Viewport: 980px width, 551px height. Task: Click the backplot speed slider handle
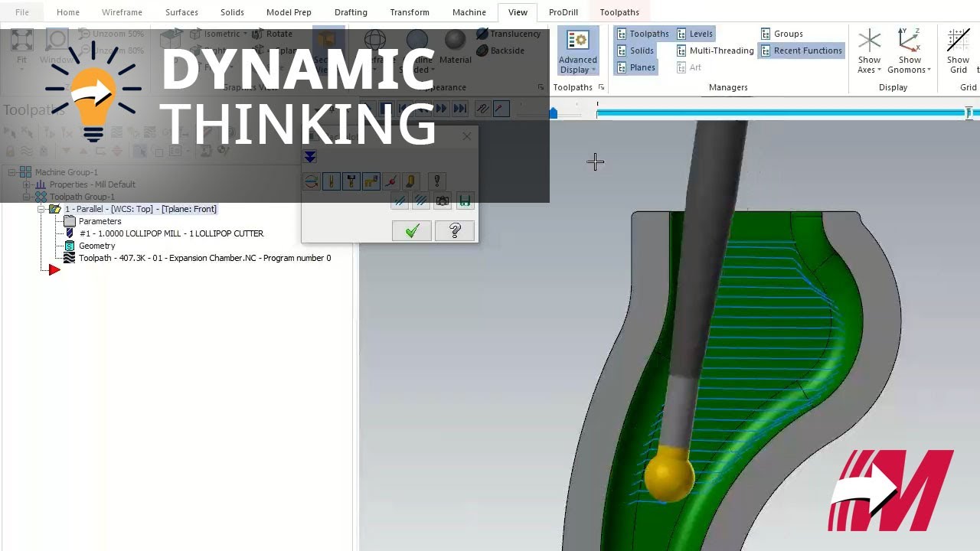point(554,113)
